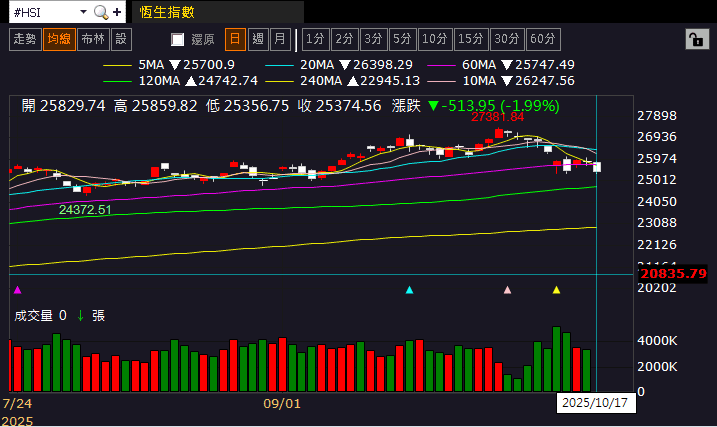Click the plus icon next to search
This screenshot has width=717, height=427.
(x=119, y=12)
